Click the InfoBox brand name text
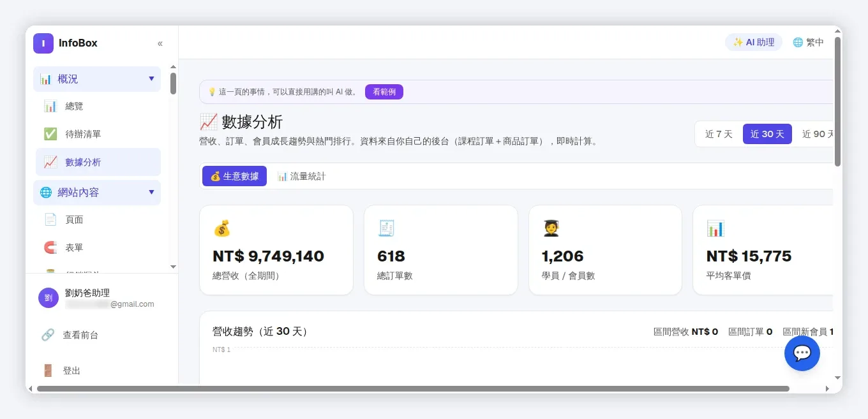 [78, 43]
